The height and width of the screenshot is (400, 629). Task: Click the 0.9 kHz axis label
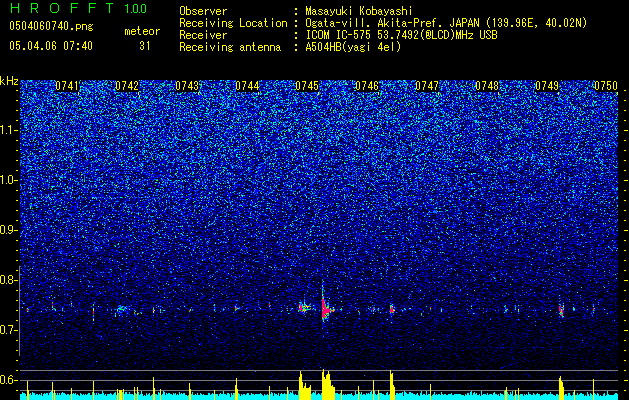coord(8,230)
